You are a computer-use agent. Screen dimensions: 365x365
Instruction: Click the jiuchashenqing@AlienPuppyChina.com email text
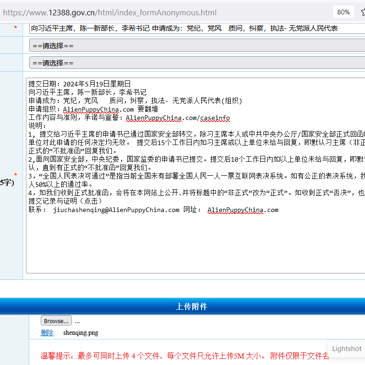pos(116,210)
